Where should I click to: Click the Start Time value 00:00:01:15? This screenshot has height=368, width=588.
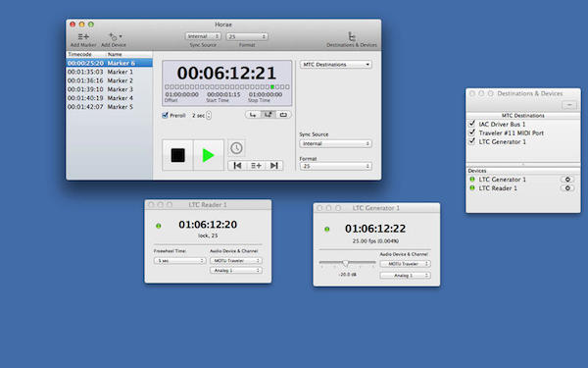pyautogui.click(x=223, y=94)
